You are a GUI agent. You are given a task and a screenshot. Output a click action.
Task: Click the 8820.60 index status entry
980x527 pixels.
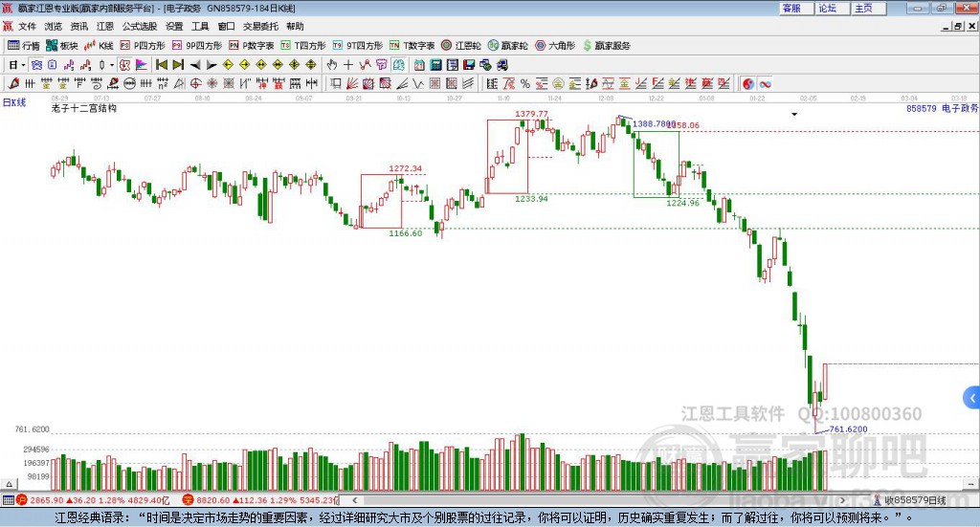click(x=260, y=500)
